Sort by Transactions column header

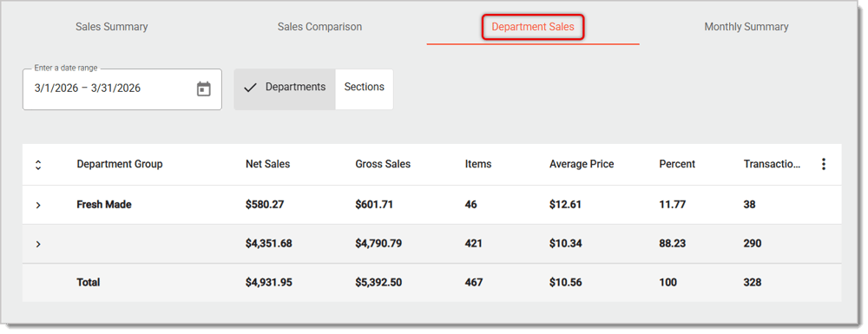772,164
